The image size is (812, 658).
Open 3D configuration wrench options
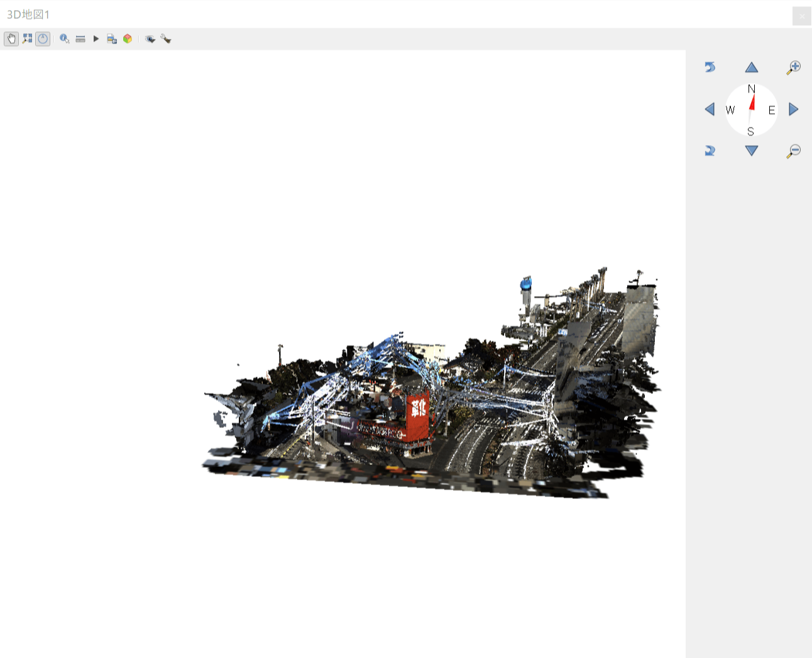coord(166,39)
